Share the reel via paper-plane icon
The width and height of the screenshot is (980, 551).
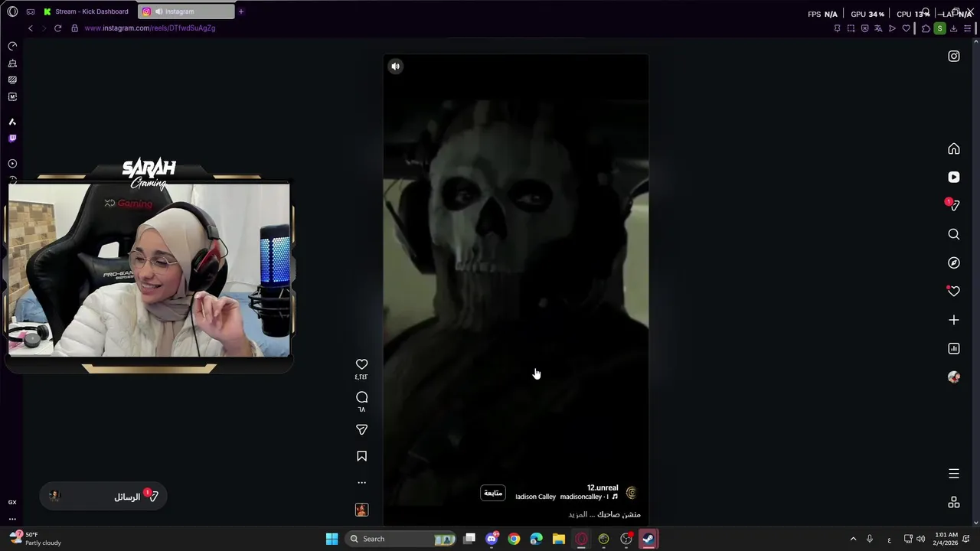click(x=361, y=429)
